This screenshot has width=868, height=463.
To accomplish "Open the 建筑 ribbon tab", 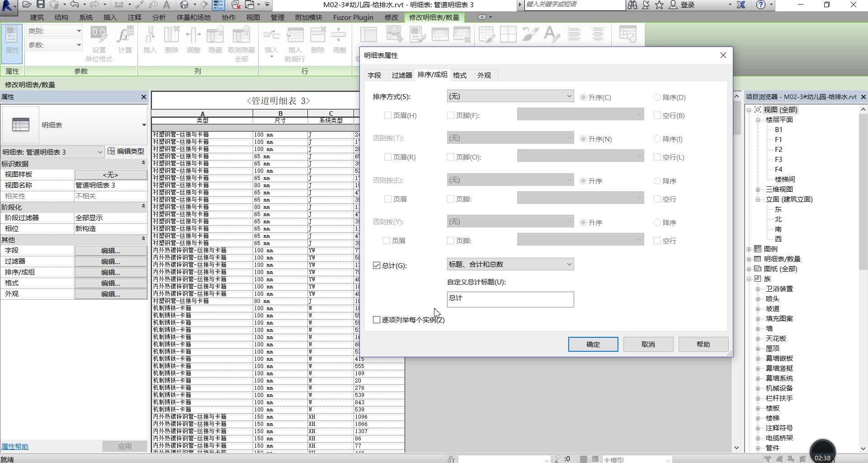I will click(x=37, y=17).
